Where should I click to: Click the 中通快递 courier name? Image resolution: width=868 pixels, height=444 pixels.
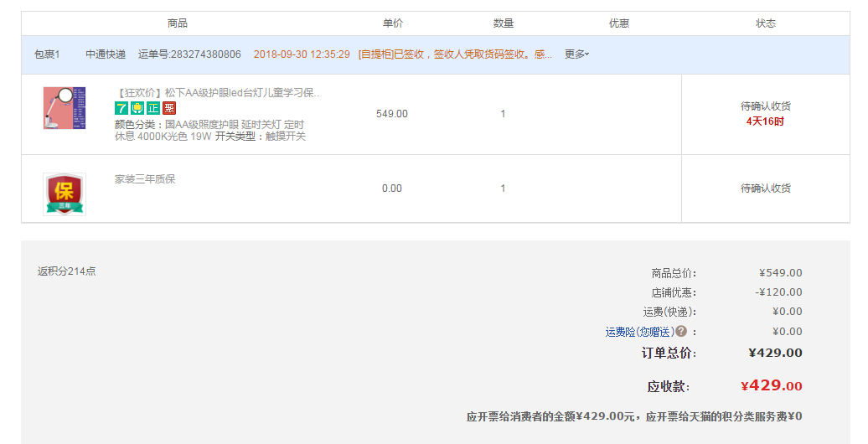tap(106, 54)
